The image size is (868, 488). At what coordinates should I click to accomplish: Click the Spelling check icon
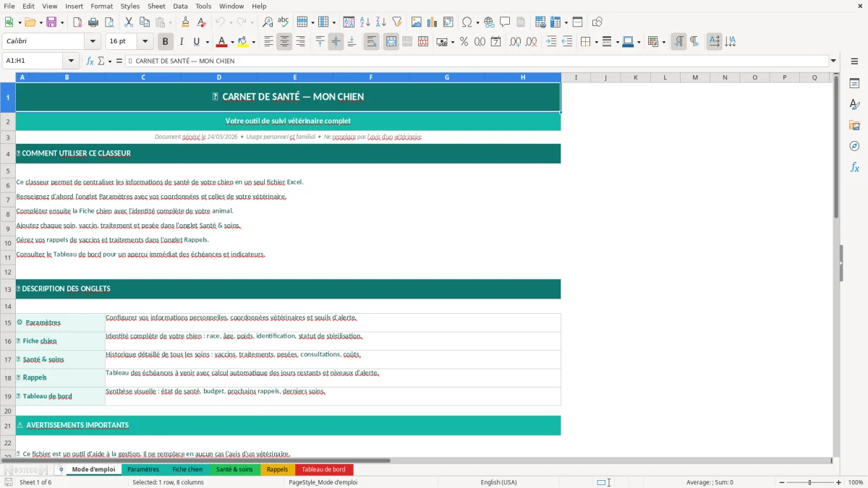coord(284,22)
